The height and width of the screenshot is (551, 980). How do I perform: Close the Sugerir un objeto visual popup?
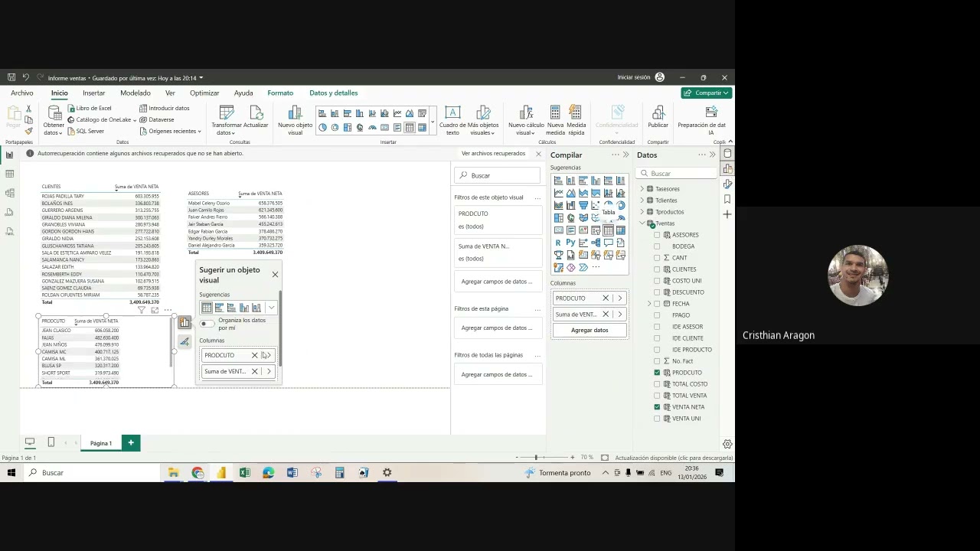point(275,274)
